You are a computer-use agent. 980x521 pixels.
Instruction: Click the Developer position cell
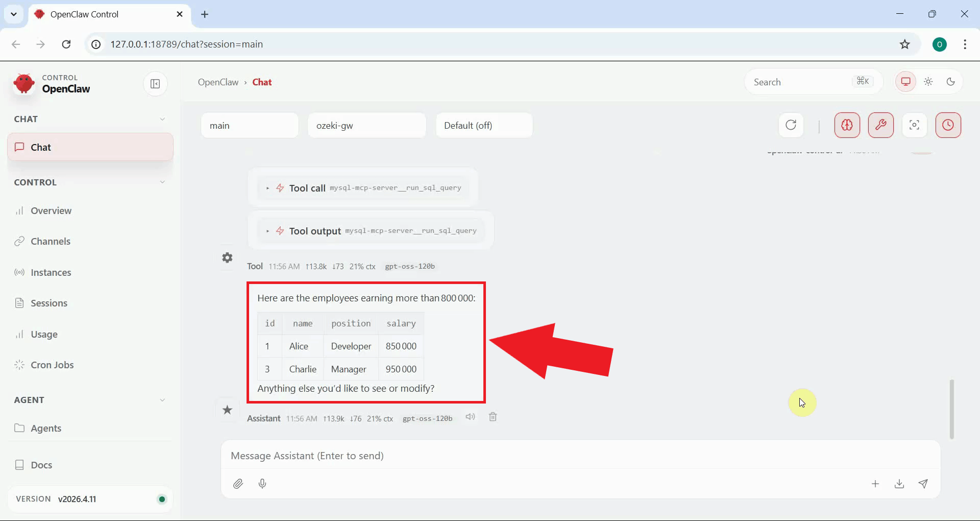click(x=351, y=346)
